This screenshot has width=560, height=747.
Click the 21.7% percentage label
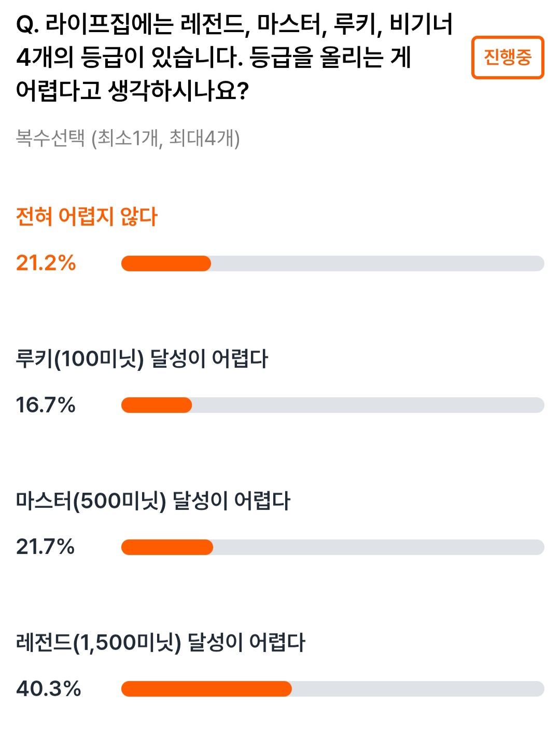point(46,547)
